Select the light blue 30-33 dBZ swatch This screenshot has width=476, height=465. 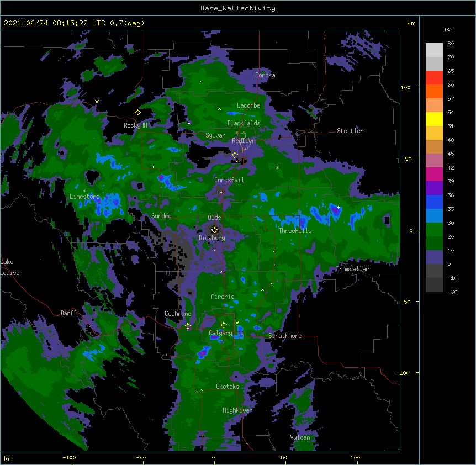tap(434, 216)
